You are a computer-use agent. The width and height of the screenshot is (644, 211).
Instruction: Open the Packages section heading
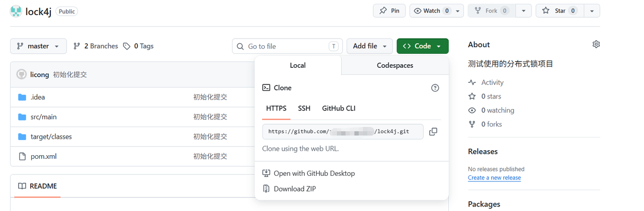pos(484,204)
